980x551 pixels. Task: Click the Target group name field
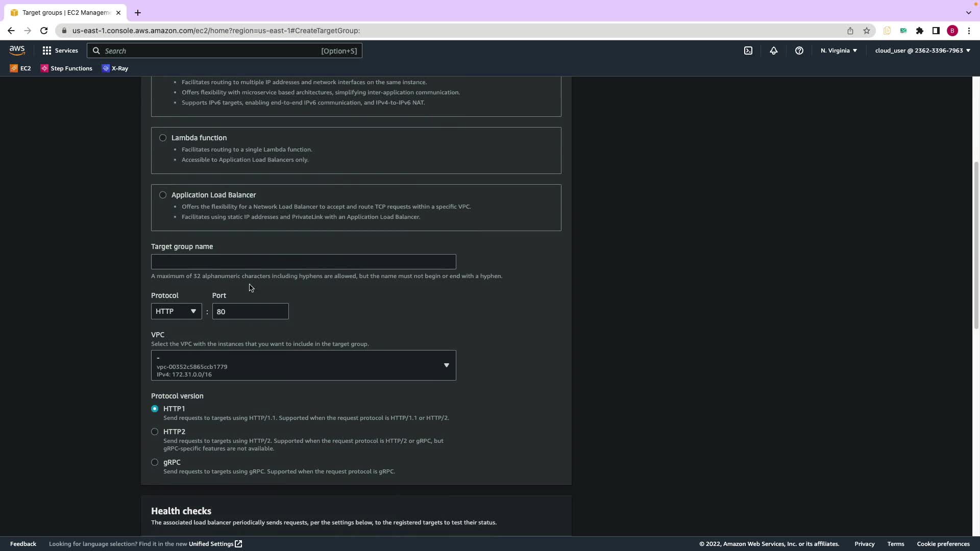point(303,262)
